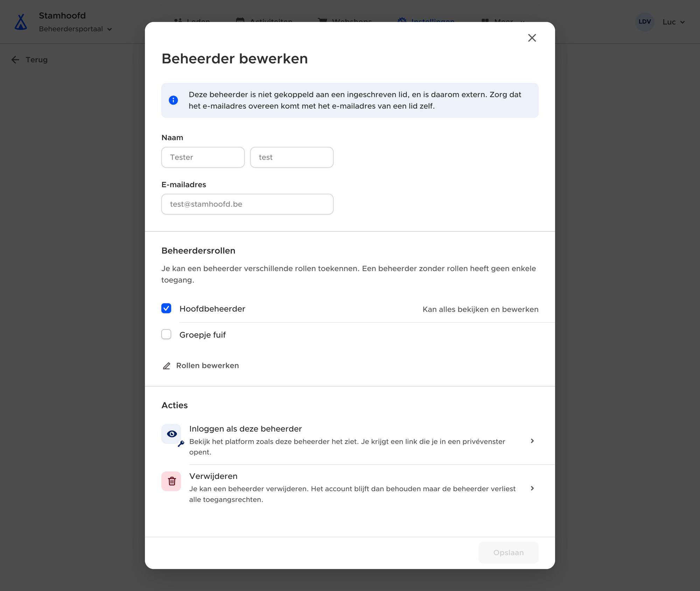Click the pencil icon beside Rollen bewerken

(x=167, y=366)
